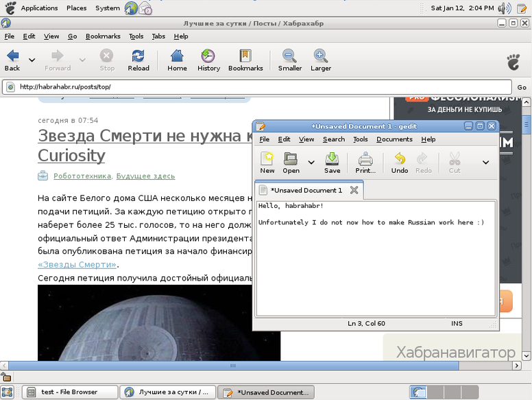Open gedit Edit menu
Viewport: 532px width, 400px height.
pos(284,139)
